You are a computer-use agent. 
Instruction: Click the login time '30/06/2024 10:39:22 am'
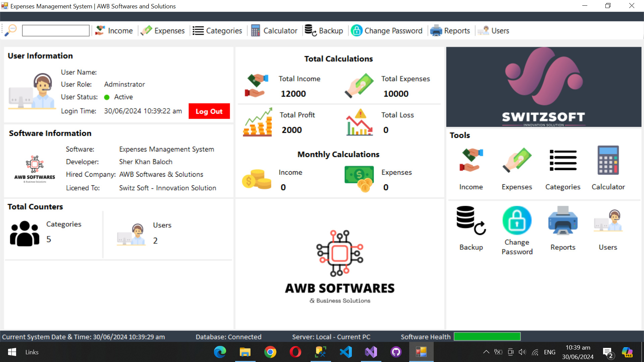coord(143,111)
